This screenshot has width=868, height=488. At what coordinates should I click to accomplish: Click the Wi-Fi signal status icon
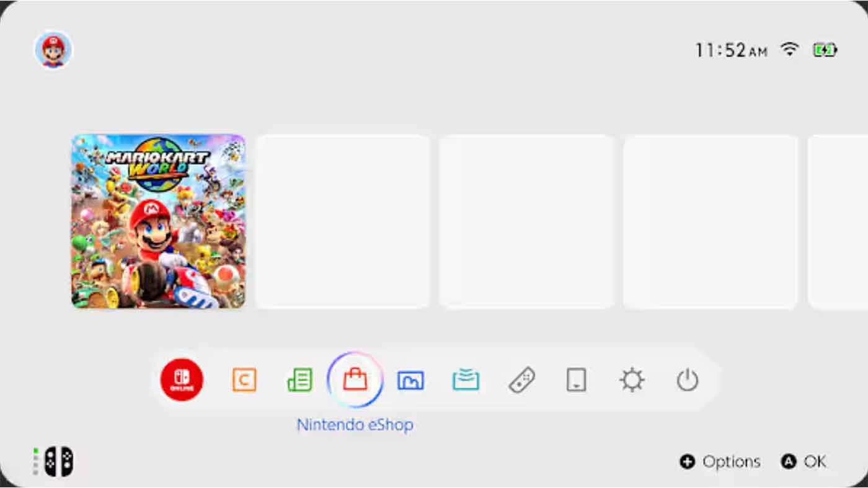click(789, 50)
